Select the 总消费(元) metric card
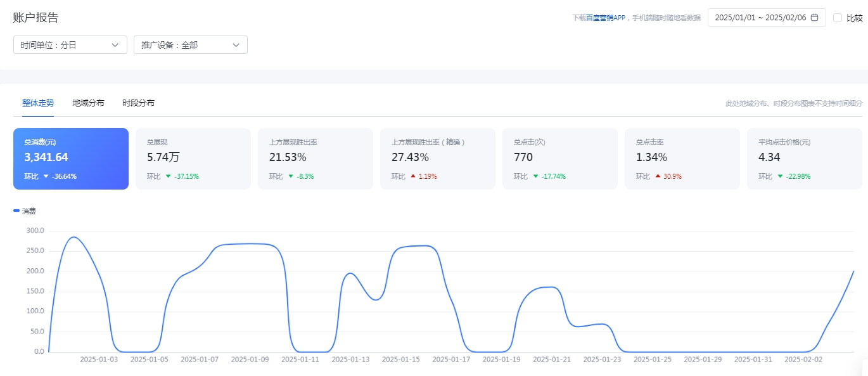 (x=71, y=159)
